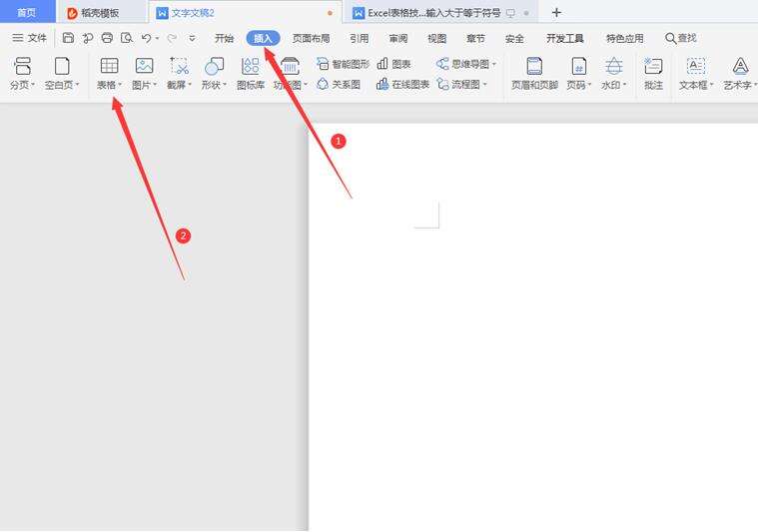The width and height of the screenshot is (758, 532).
Task: Click the 文本框 text box icon
Action: point(696,66)
